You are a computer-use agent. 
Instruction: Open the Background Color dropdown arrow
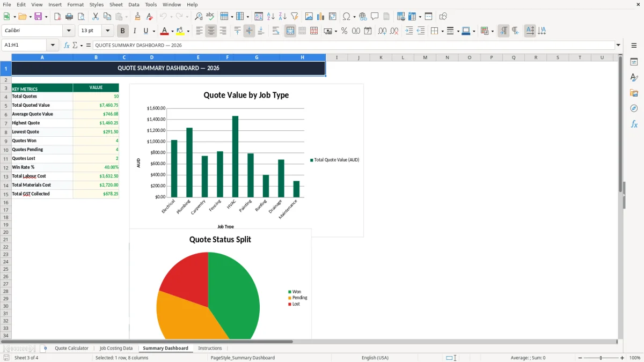[188, 31]
